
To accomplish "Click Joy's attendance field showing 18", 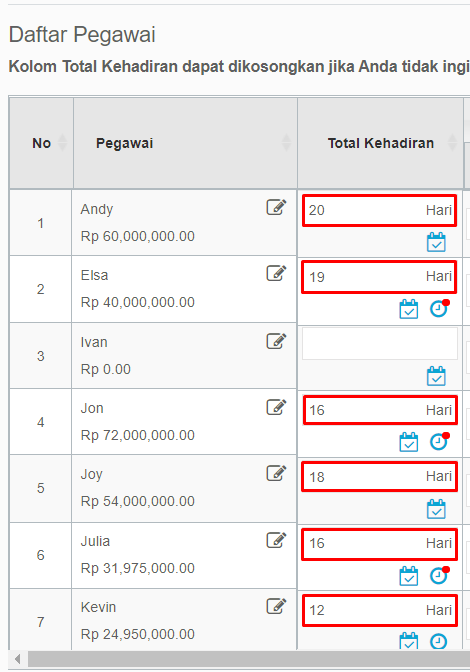I will coord(380,477).
